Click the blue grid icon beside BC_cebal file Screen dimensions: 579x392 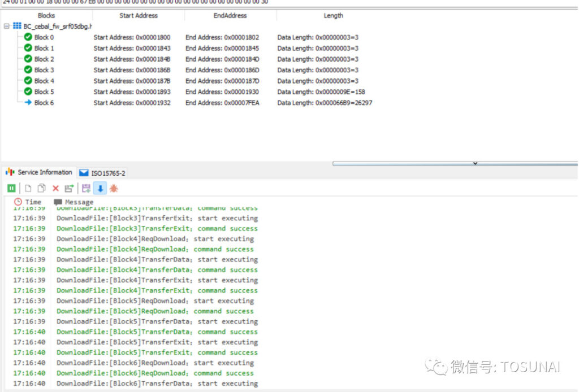tap(17, 26)
